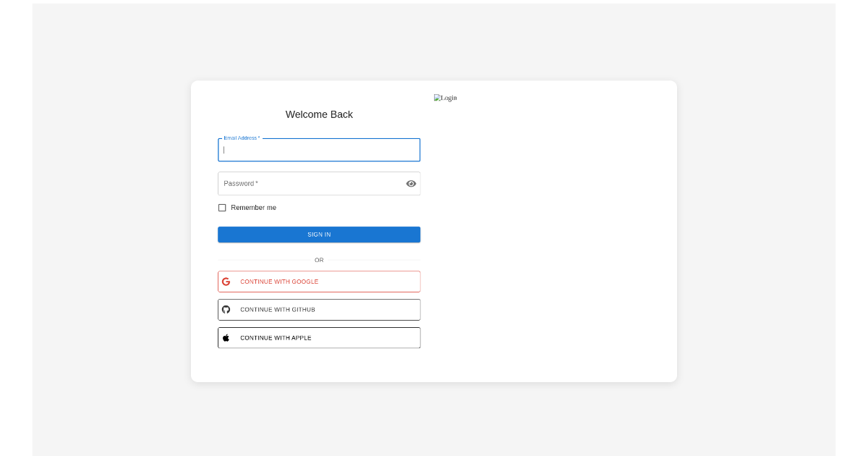Select the Google G logo icon
This screenshot has width=868, height=456.
point(226,281)
